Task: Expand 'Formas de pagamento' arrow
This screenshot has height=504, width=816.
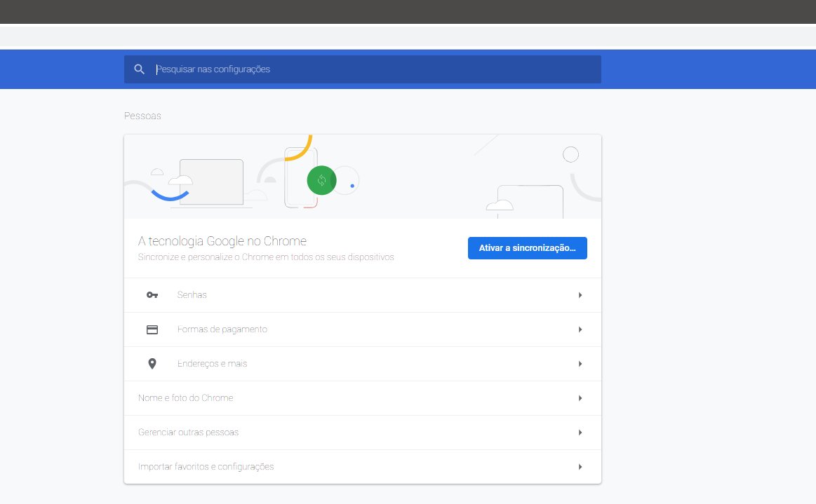Action: [x=580, y=329]
